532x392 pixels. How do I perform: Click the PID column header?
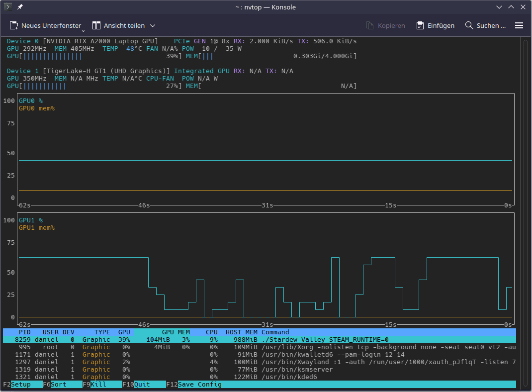pyautogui.click(x=25, y=332)
